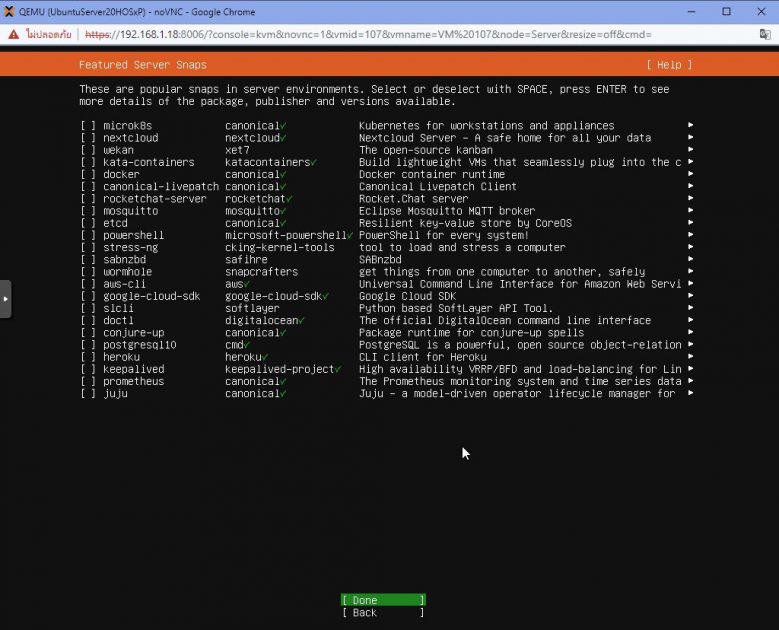Click the verified checkmark beside rocketchat publisher
Screen dimensions: 779x630
click(289, 199)
